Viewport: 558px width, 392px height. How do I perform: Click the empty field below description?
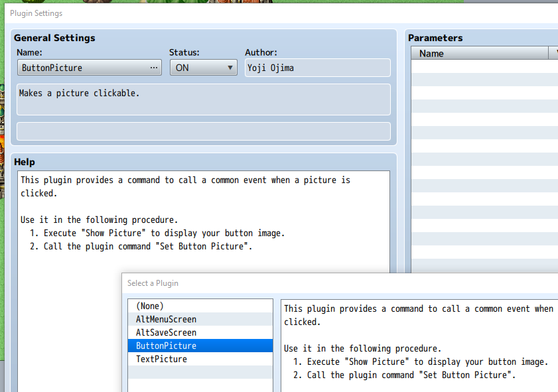(204, 131)
